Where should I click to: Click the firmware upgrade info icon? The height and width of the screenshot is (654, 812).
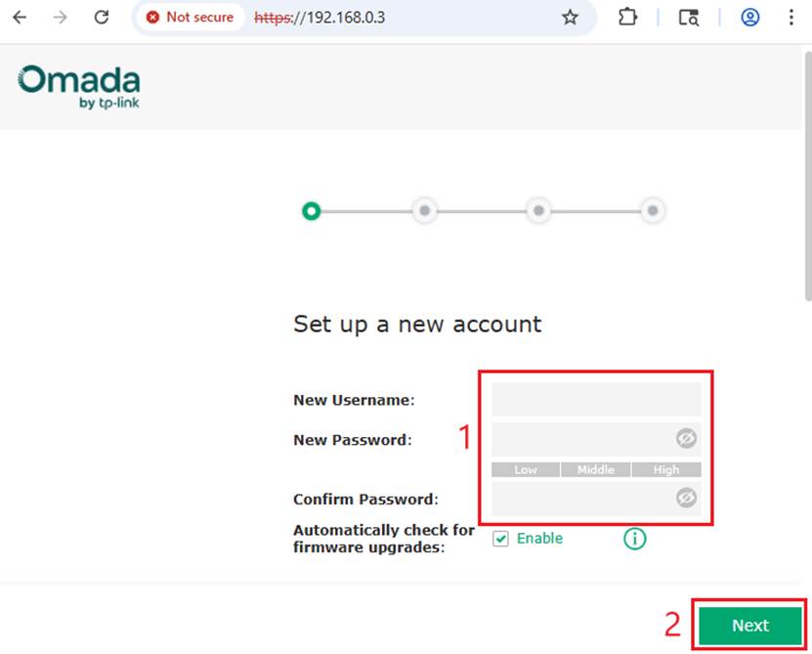pyautogui.click(x=635, y=539)
